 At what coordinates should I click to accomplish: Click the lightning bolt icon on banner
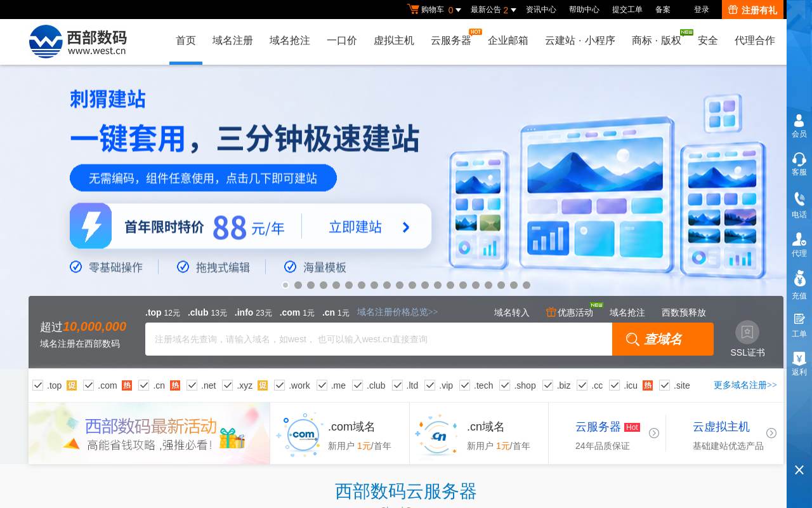[x=91, y=225]
